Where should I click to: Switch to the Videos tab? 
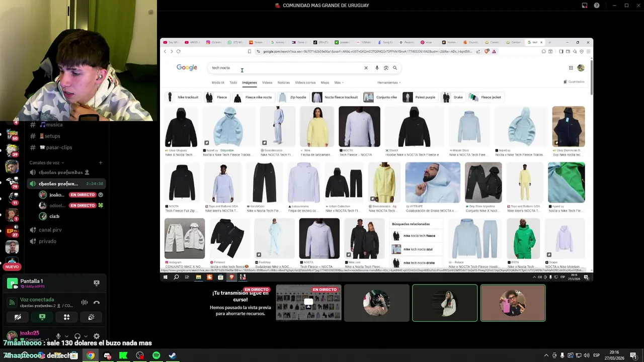pyautogui.click(x=267, y=82)
